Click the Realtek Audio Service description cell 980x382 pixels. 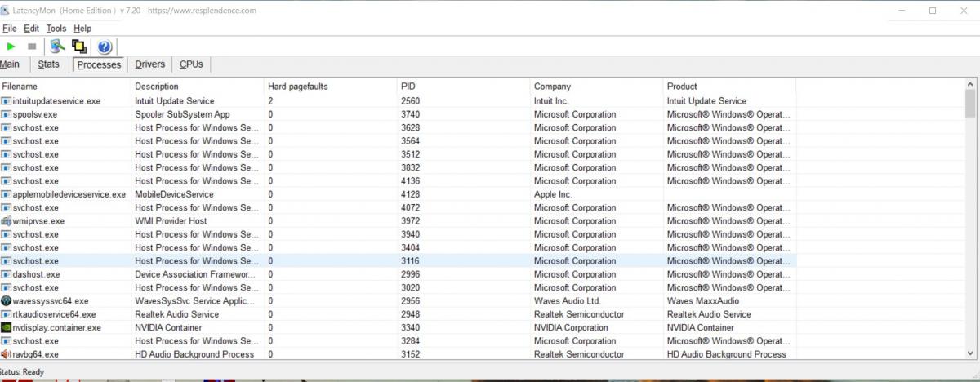[176, 314]
